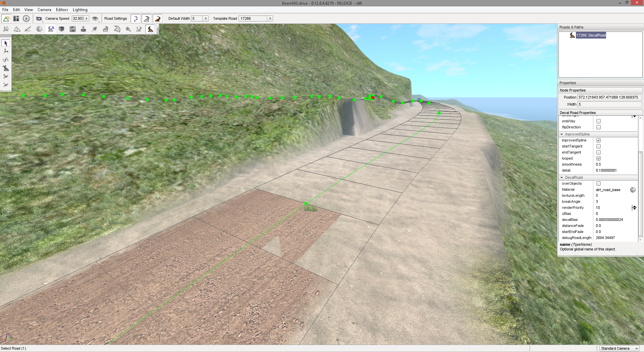Enable the overObjects checkbox
This screenshot has width=644, height=352.
[598, 184]
